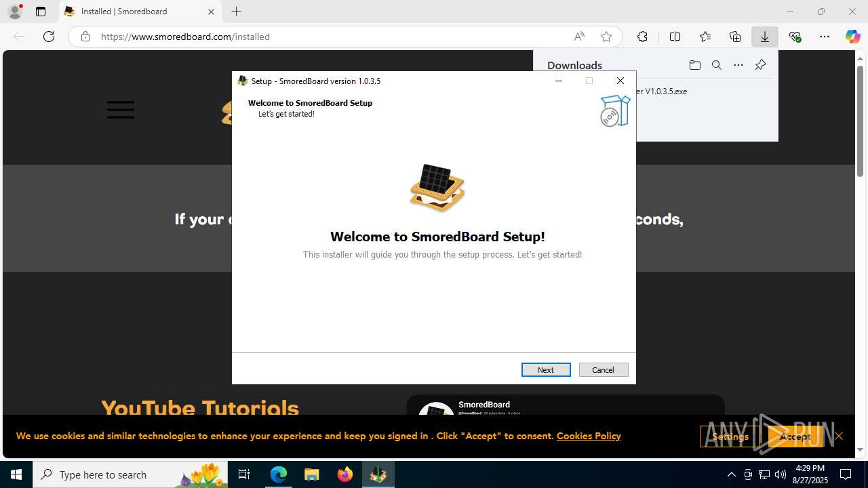Open a new browser tab
Image resolution: width=868 pixels, height=488 pixels.
[237, 12]
